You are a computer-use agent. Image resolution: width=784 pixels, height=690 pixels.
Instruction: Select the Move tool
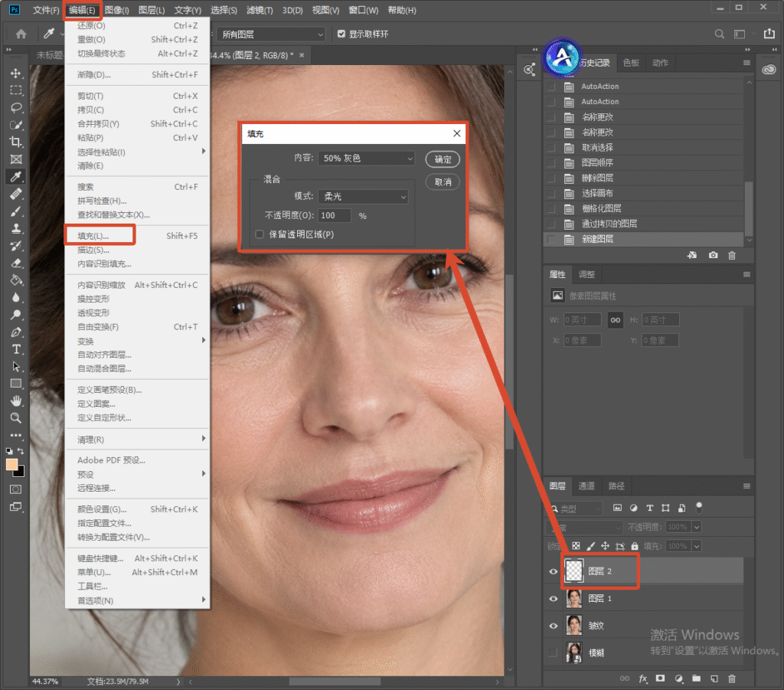point(16,74)
